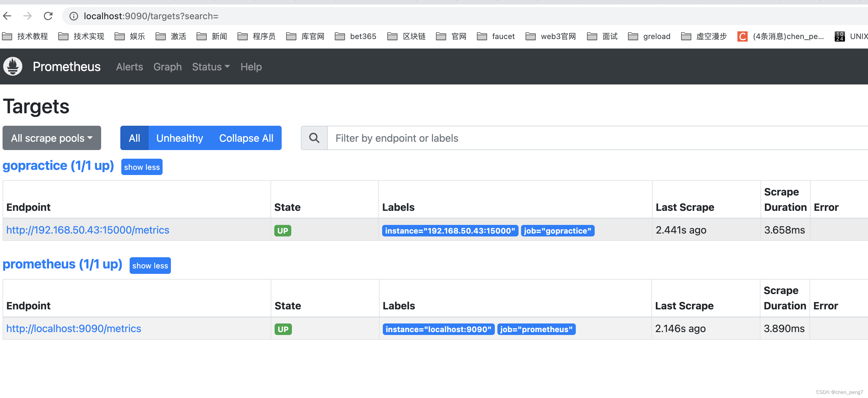868x398 pixels.
Task: Click the search magnifier icon
Action: tap(314, 138)
